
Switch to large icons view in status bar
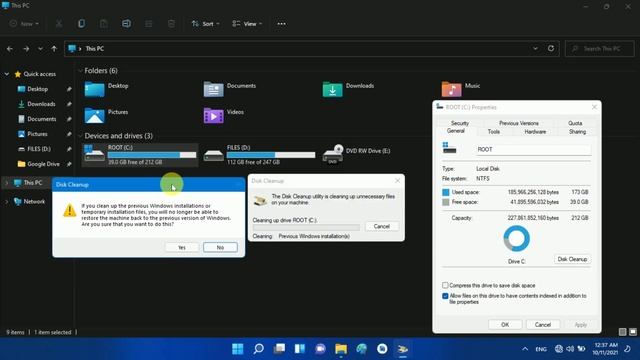click(633, 332)
